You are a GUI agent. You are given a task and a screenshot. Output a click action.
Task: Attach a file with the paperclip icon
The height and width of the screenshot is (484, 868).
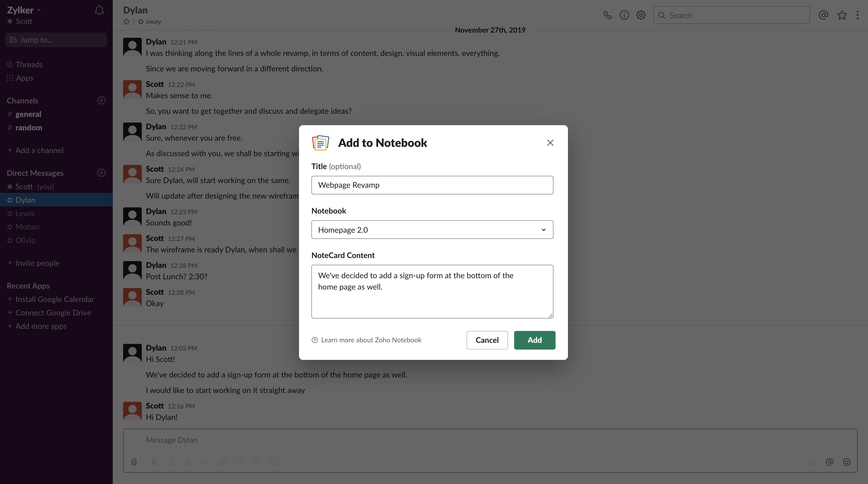[134, 462]
